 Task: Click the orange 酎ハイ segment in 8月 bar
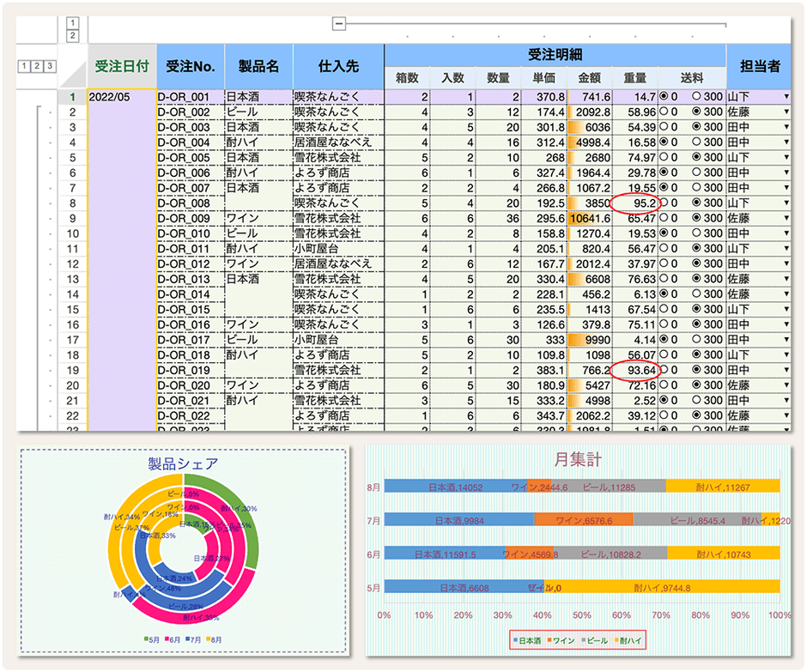pyautogui.click(x=722, y=487)
